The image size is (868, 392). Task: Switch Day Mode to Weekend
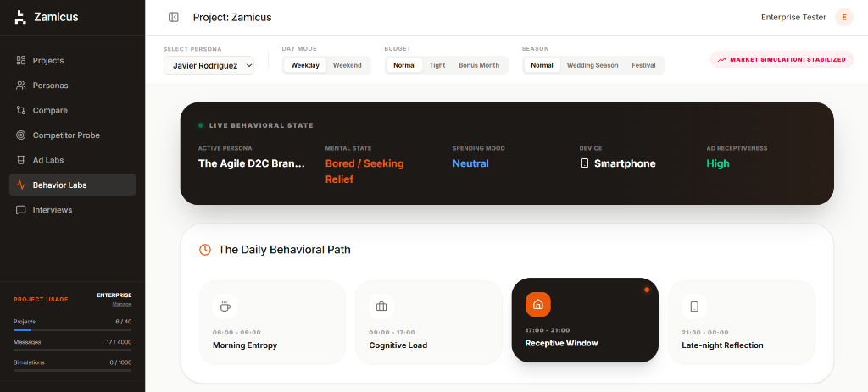click(347, 65)
